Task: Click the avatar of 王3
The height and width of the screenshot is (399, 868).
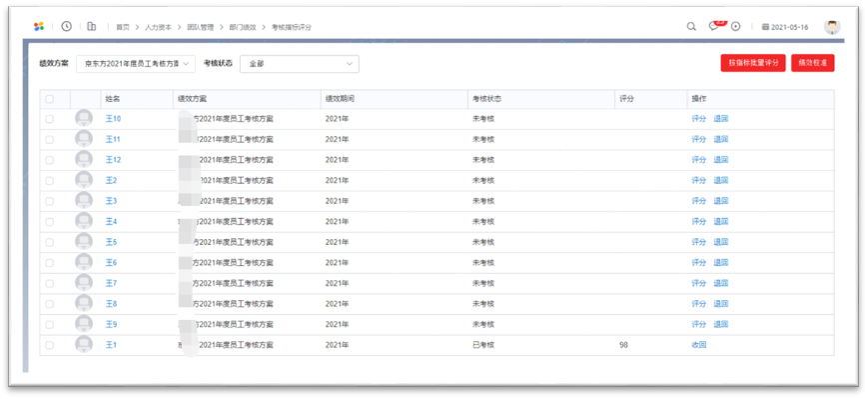Action: [84, 201]
